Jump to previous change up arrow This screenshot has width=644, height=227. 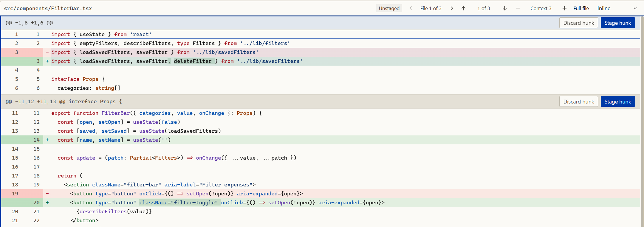pos(463,8)
